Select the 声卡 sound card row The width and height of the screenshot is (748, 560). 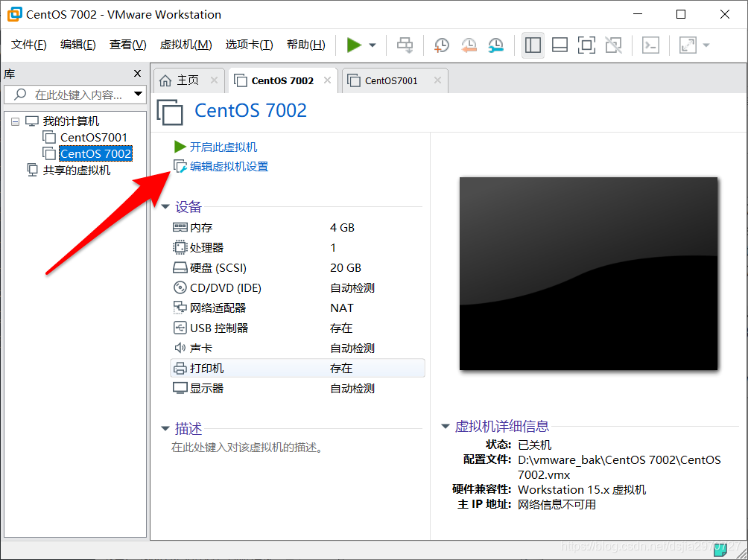[297, 348]
